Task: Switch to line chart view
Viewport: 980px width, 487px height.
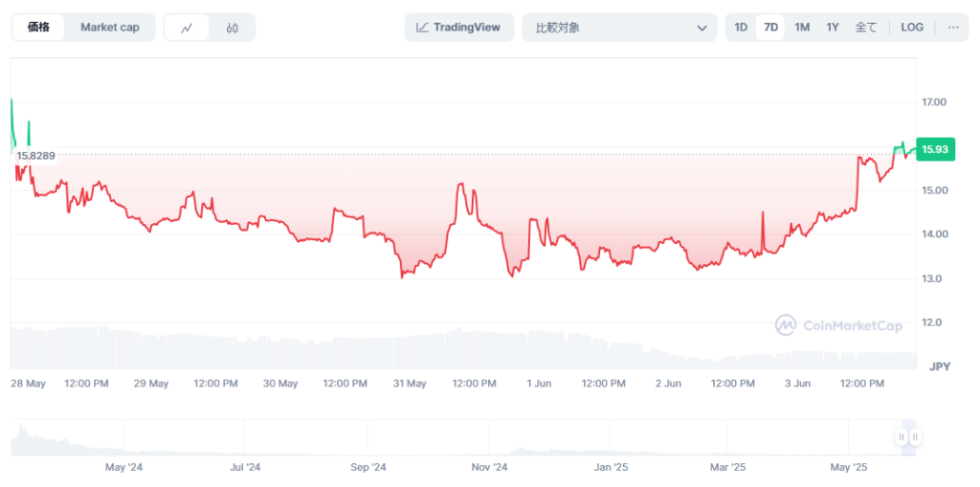Action: 187,28
